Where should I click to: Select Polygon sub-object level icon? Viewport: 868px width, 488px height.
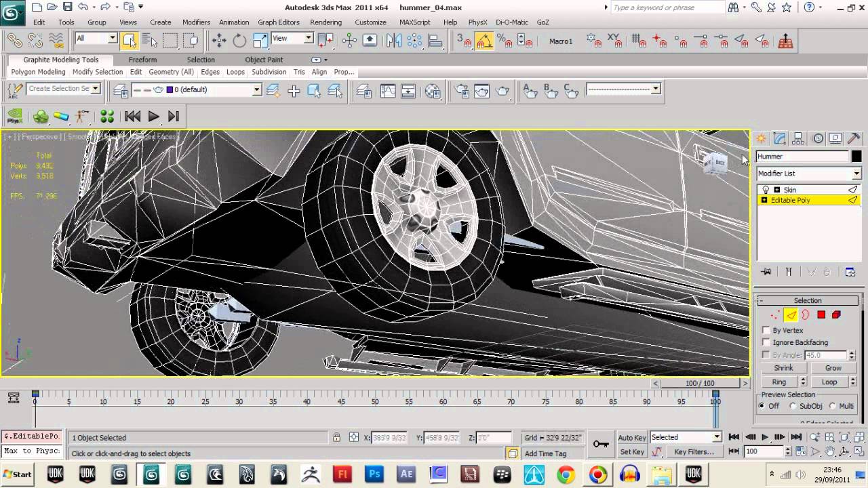(x=821, y=315)
